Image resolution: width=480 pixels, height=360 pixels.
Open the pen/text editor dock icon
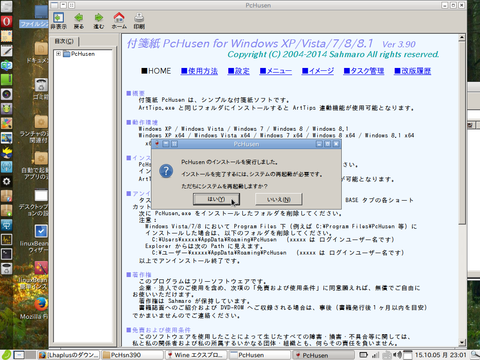[x=6, y=51]
